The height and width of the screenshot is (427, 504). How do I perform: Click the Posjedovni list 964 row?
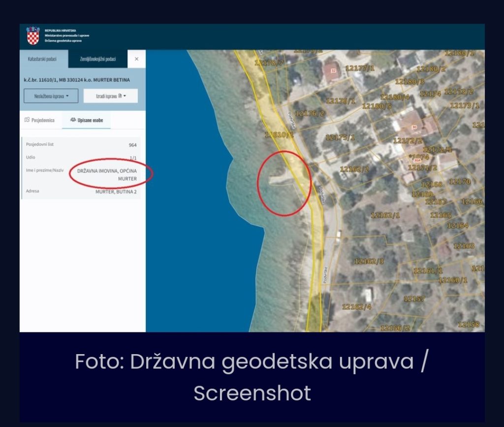[81, 145]
